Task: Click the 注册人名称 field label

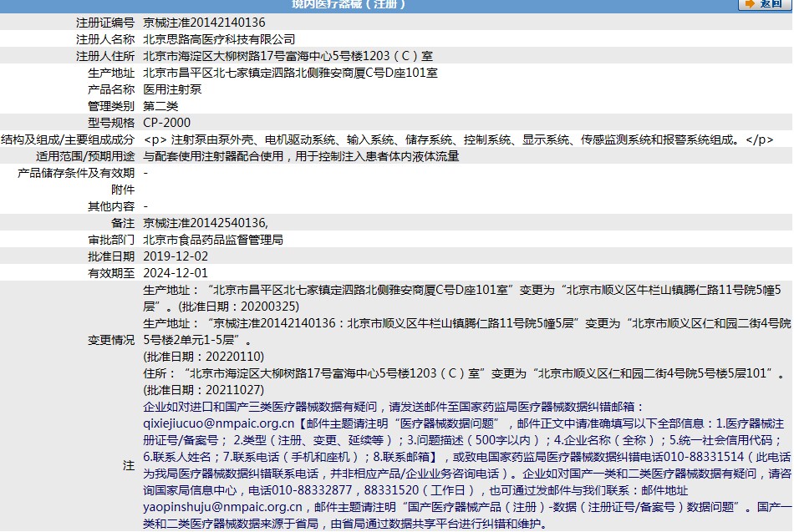Action: (105, 39)
